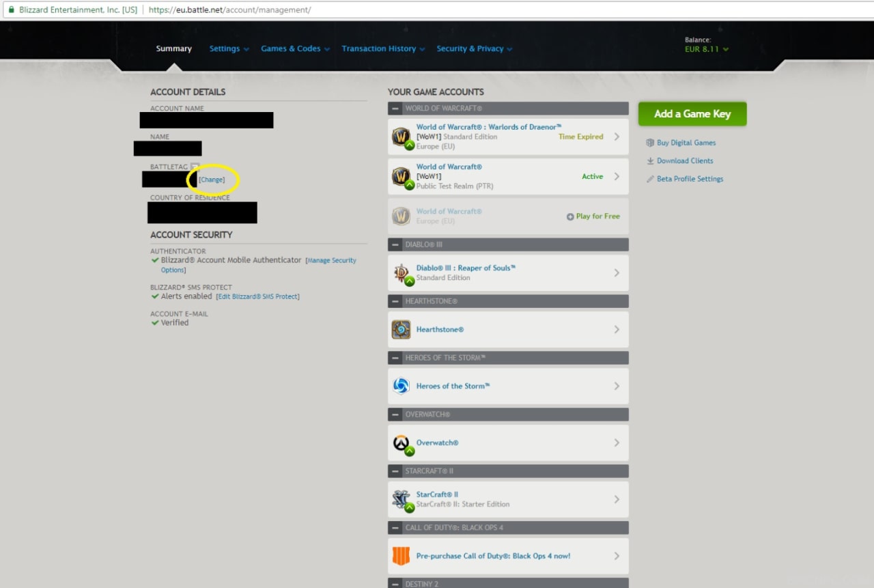Image resolution: width=874 pixels, height=588 pixels.
Task: Open the Edit Blizzard SMS Protect link
Action: 257,296
